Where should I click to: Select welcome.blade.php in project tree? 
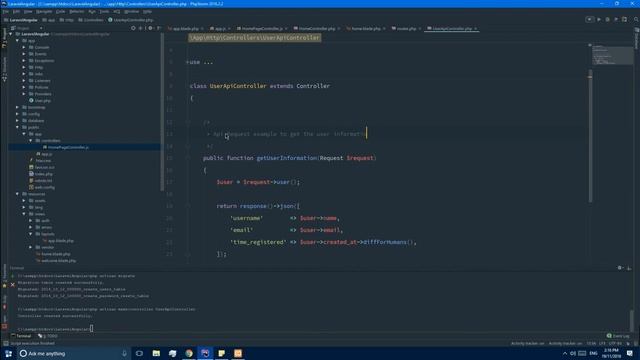tap(56, 261)
